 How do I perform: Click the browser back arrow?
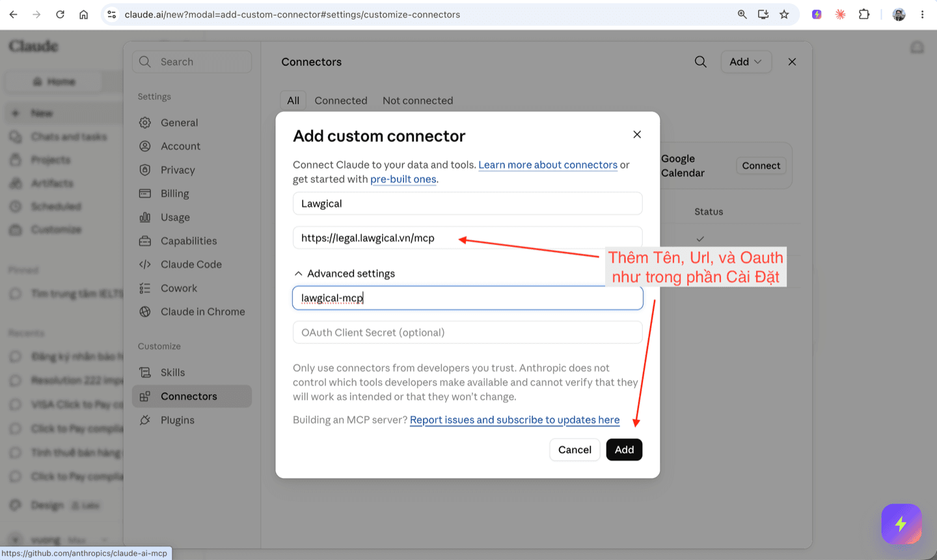13,14
